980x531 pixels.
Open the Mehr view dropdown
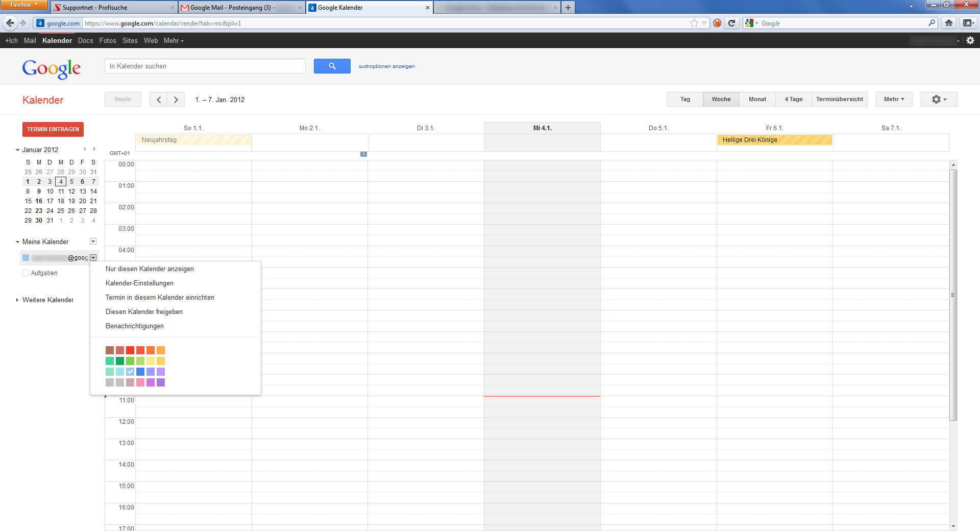point(893,99)
